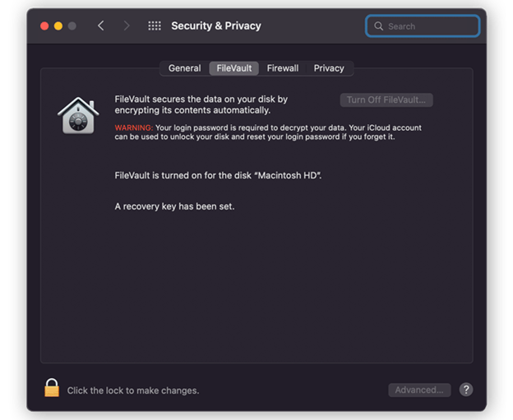Click the Security & Privacy window title
This screenshot has height=420, width=513.
[x=215, y=25]
